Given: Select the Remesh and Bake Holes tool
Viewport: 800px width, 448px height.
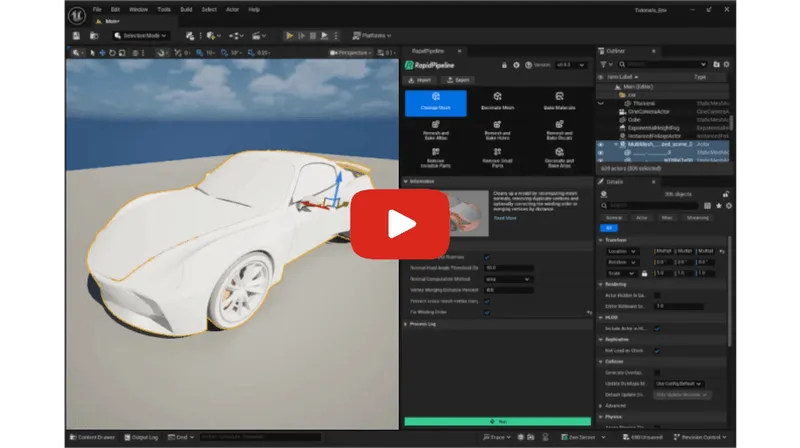Looking at the screenshot, I should (497, 130).
